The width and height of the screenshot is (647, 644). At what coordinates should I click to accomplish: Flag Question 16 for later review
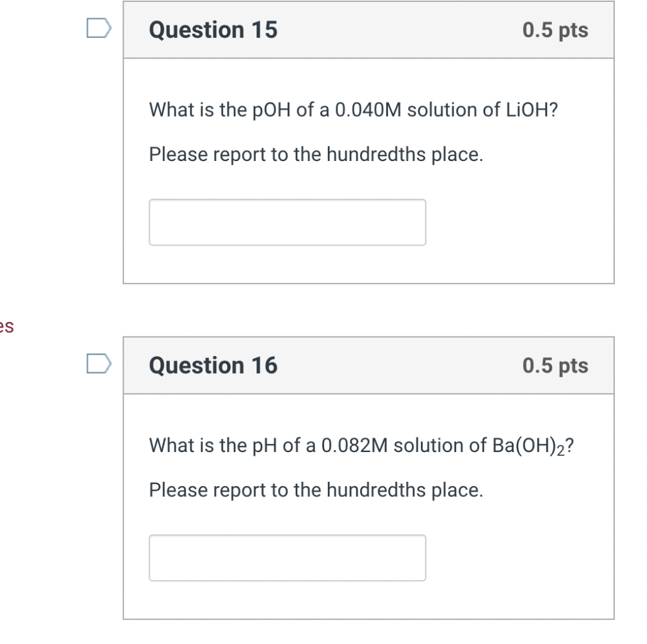click(x=99, y=364)
